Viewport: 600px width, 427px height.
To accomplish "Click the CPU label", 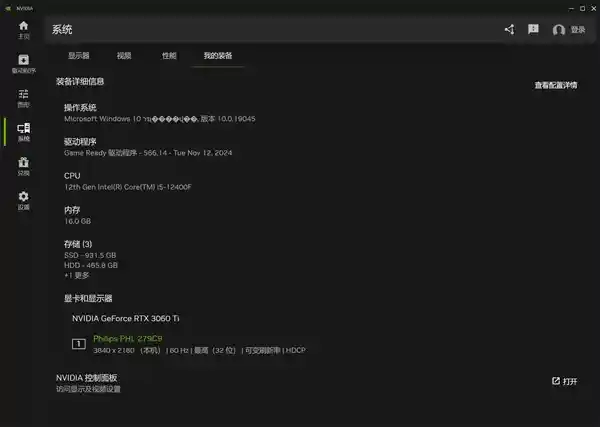I will coord(72,176).
